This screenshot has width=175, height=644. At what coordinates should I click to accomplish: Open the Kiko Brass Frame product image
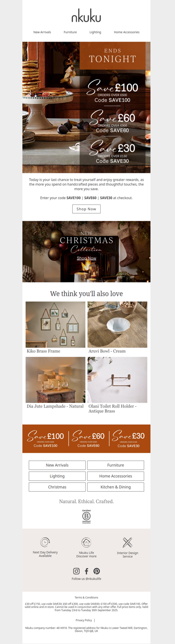(56, 324)
